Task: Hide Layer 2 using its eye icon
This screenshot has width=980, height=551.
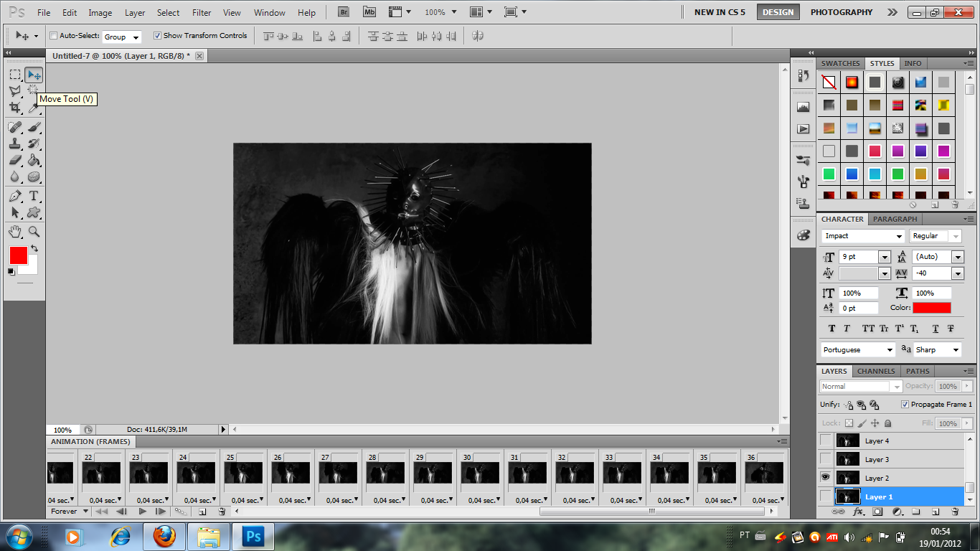Action: 826,478
